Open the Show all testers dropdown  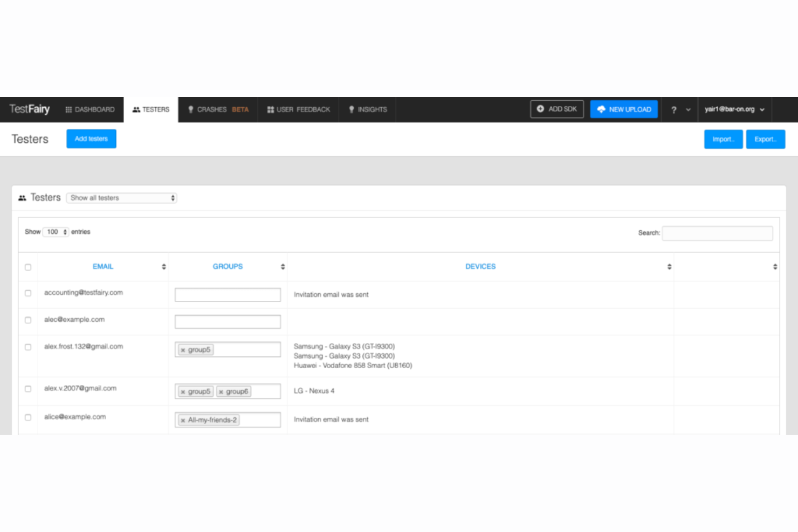pyautogui.click(x=121, y=198)
